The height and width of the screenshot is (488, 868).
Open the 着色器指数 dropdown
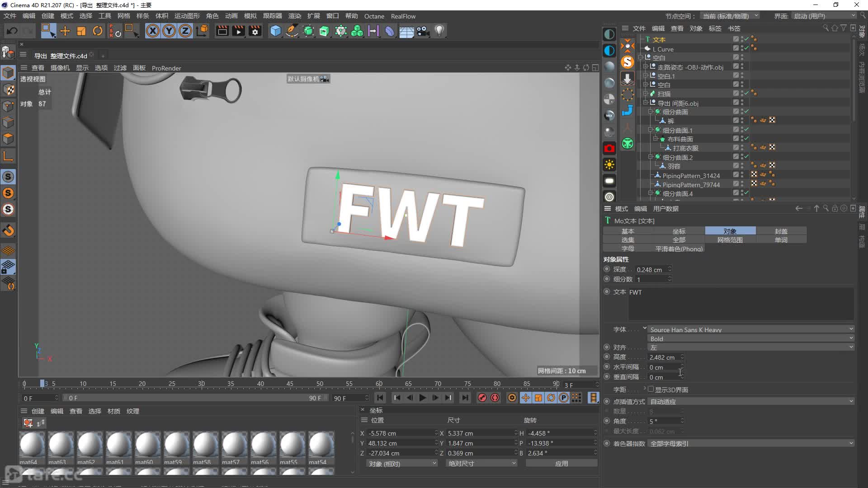tap(750, 443)
